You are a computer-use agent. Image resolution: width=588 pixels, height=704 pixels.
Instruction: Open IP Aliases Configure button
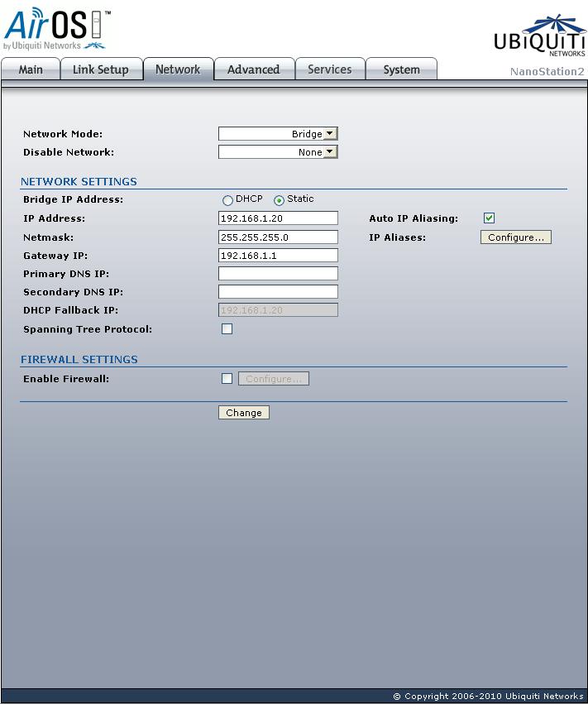(516, 237)
